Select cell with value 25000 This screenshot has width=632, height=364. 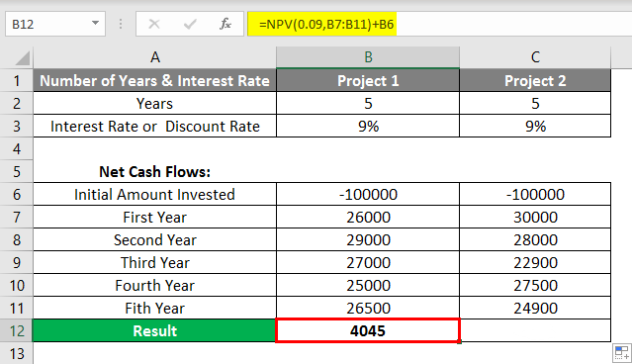tap(368, 286)
